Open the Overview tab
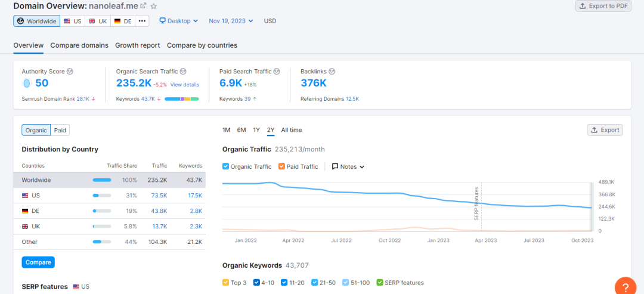 click(x=29, y=45)
